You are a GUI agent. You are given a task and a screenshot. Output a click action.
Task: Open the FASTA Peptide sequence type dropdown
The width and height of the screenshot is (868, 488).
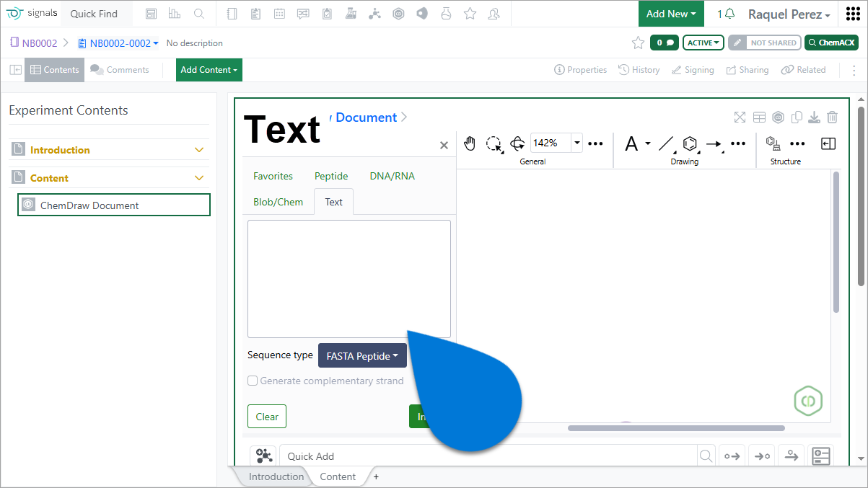(x=362, y=356)
